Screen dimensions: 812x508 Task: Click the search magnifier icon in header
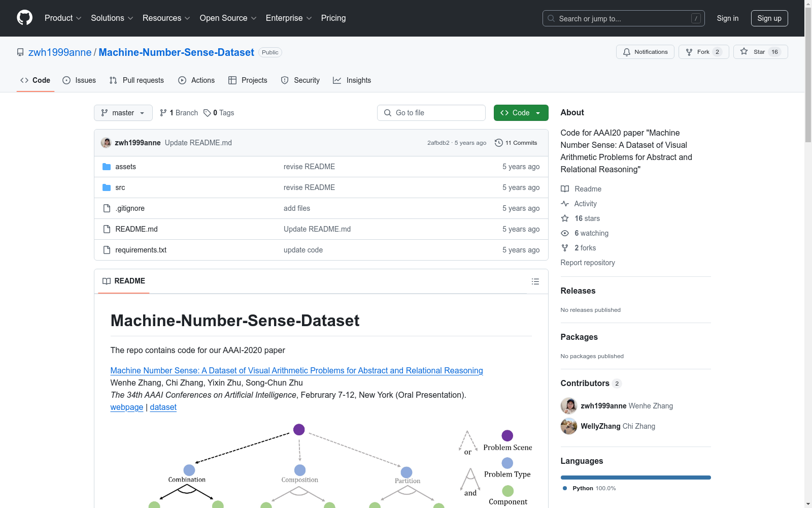551,18
